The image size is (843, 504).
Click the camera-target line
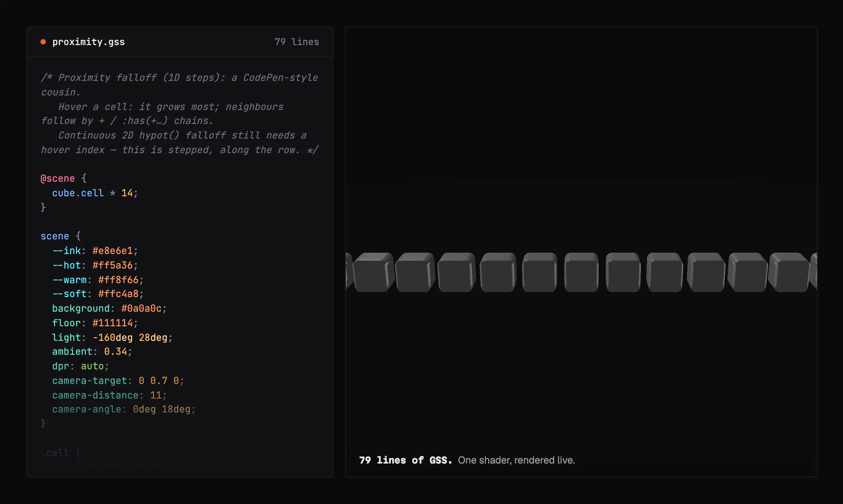118,381
